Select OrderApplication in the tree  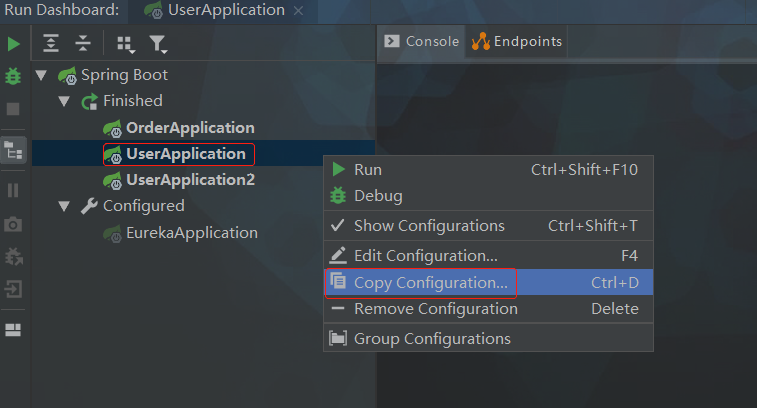(190, 128)
